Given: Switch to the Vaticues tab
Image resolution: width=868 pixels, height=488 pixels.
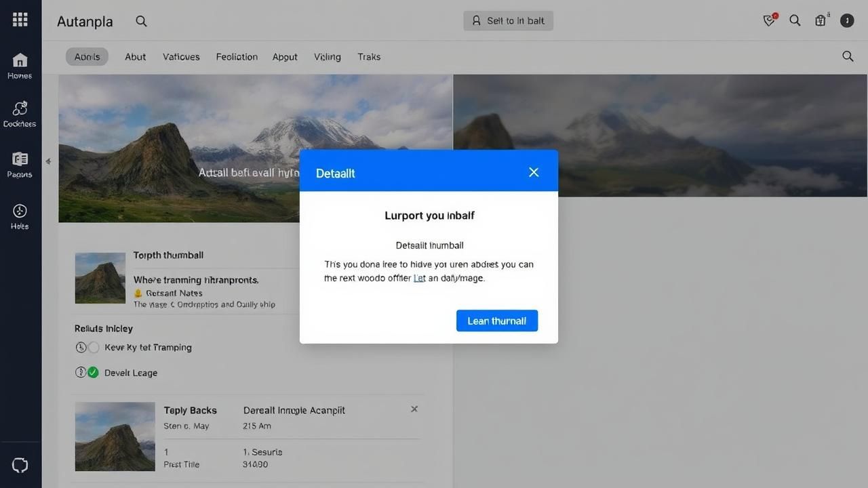Looking at the screenshot, I should pyautogui.click(x=181, y=57).
